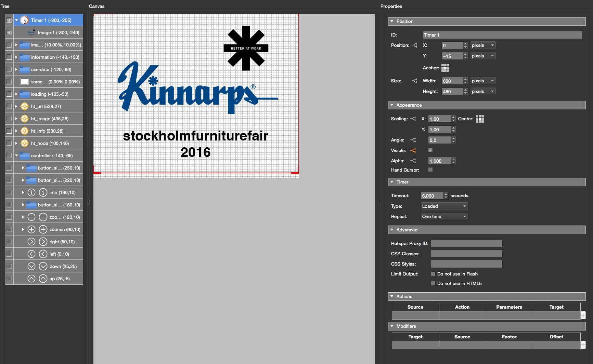Collapse the Position properties section
Image resolution: width=593 pixels, height=364 pixels.
tap(392, 21)
